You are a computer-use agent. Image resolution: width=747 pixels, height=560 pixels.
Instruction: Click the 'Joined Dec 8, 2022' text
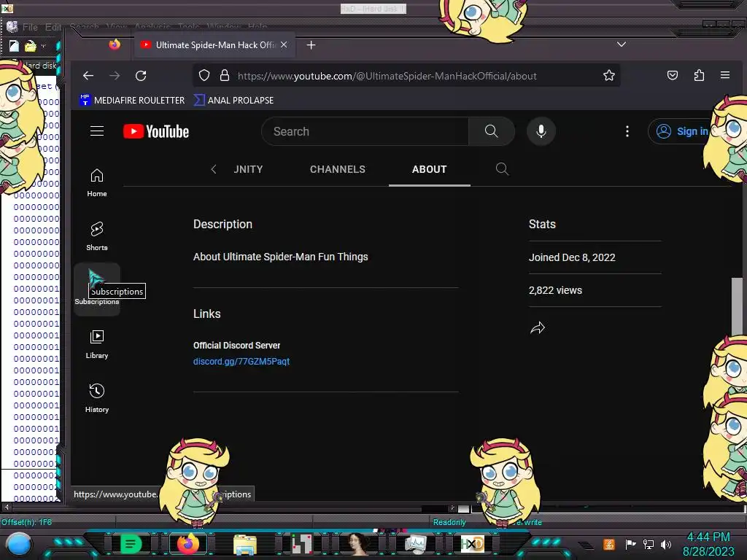572,257
